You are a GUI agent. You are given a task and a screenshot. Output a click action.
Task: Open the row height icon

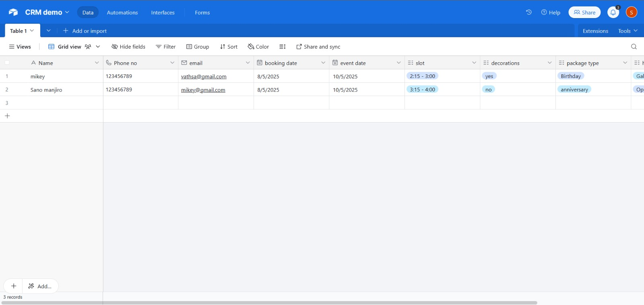pos(283,47)
